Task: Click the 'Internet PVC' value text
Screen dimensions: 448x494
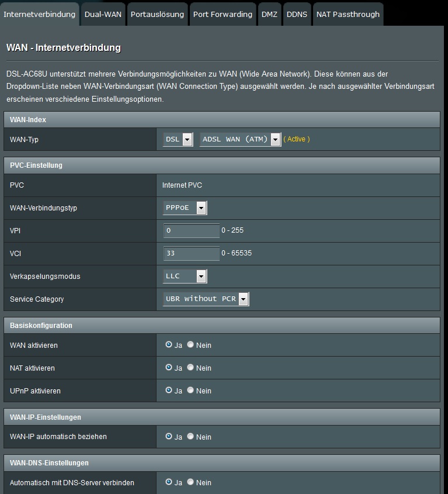Action: pyautogui.click(x=182, y=185)
